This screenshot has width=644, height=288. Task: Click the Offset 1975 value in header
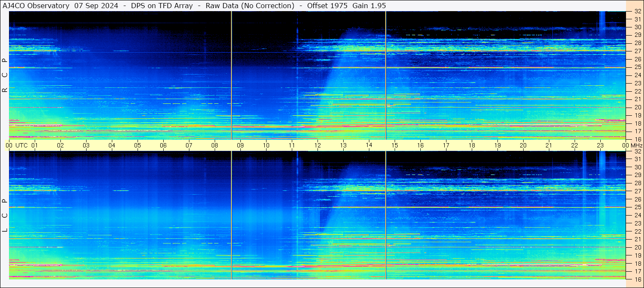point(326,6)
